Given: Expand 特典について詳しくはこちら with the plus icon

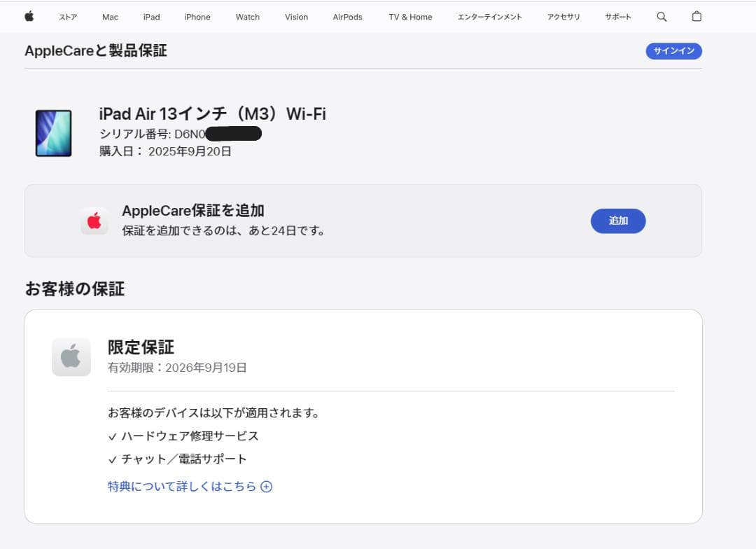Looking at the screenshot, I should click(x=266, y=486).
